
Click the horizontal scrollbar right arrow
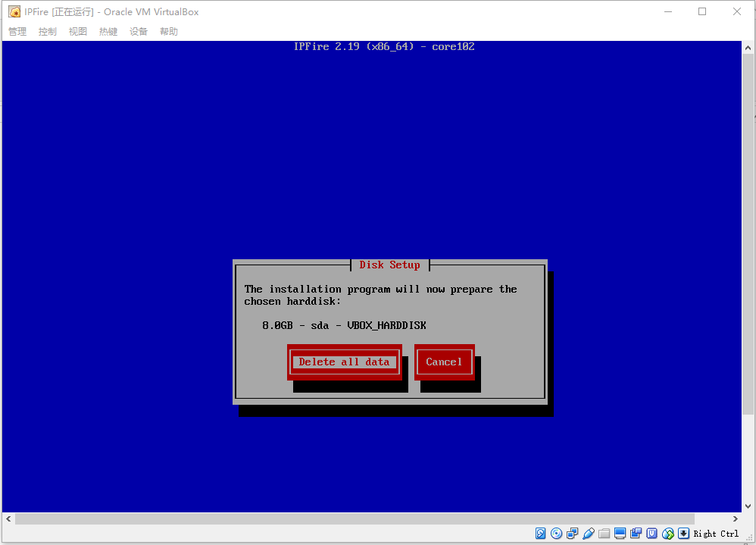[735, 519]
